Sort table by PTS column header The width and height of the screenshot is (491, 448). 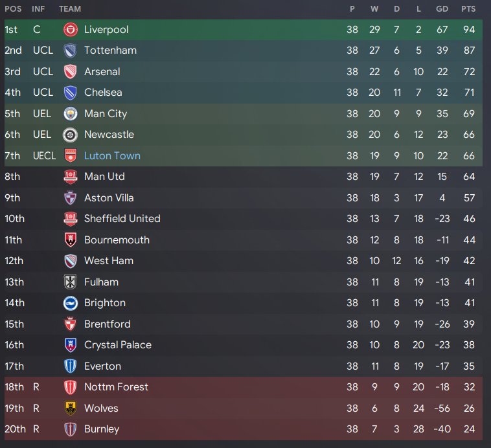pos(468,9)
